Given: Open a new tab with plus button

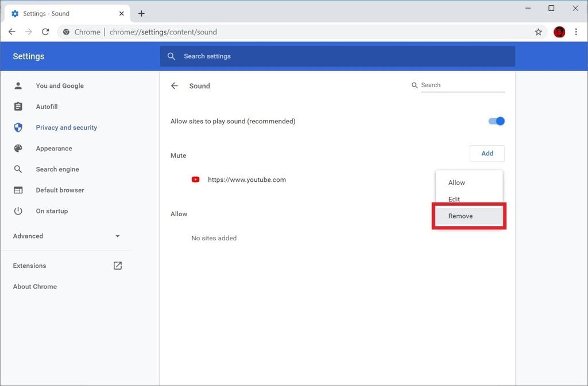Looking at the screenshot, I should click(141, 13).
